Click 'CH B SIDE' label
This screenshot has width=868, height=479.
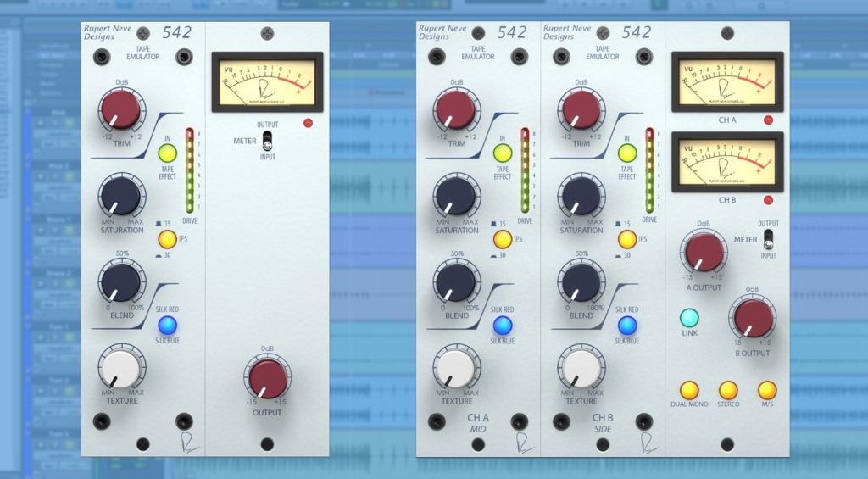point(603,423)
